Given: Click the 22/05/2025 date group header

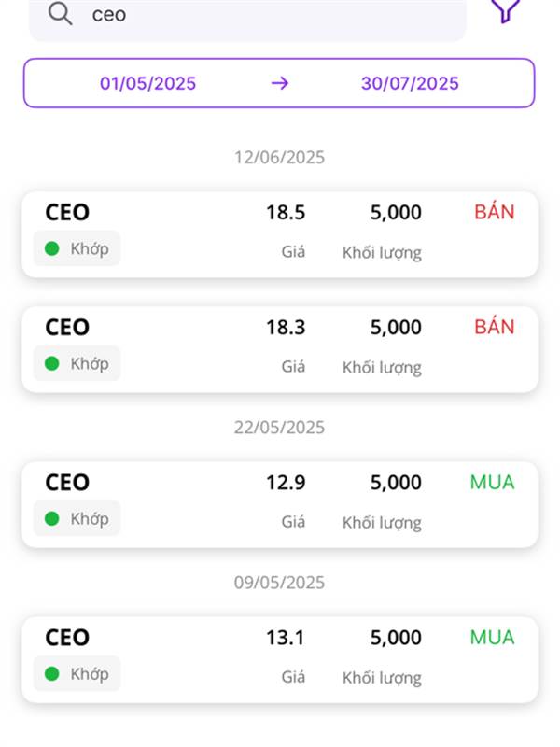Looking at the screenshot, I should coord(279,427).
